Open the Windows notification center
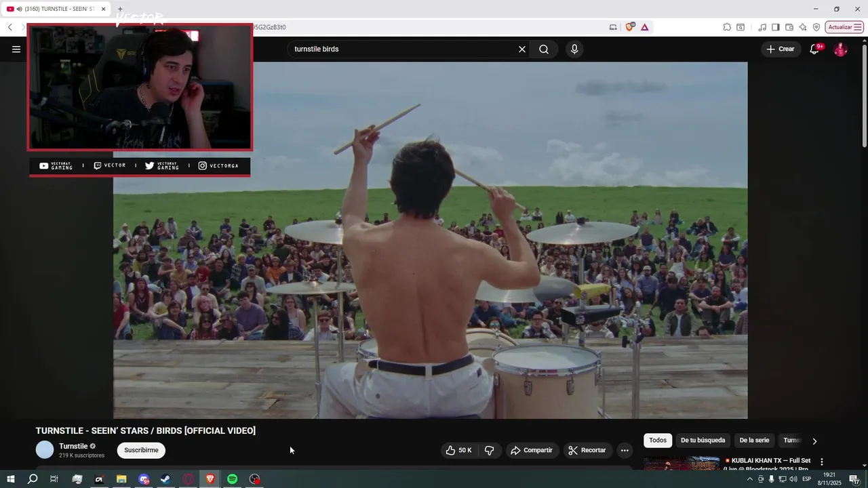Screen dimensions: 868x488 [854, 479]
